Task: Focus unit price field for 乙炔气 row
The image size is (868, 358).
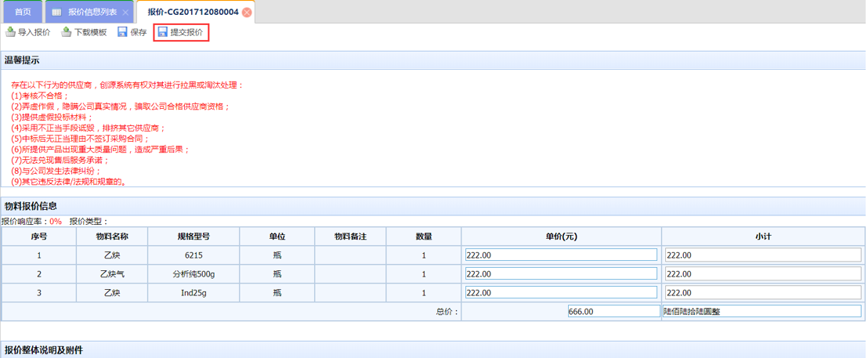Action: [x=560, y=273]
